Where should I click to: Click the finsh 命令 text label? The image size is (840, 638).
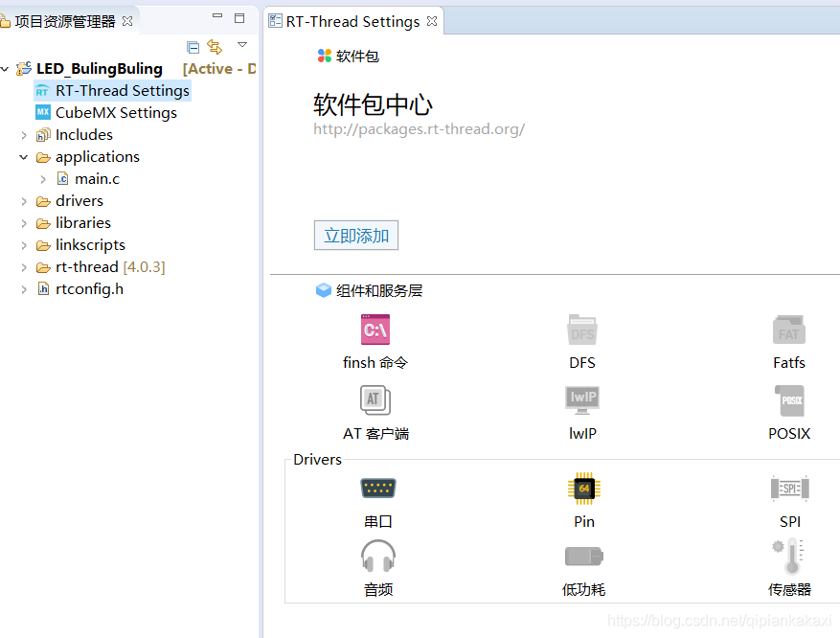[x=375, y=363]
